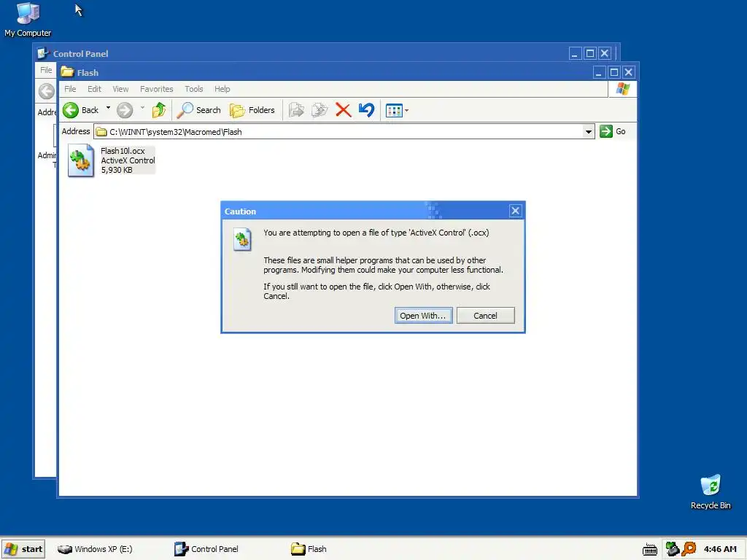
Task: Open the Search pane
Action: point(199,110)
